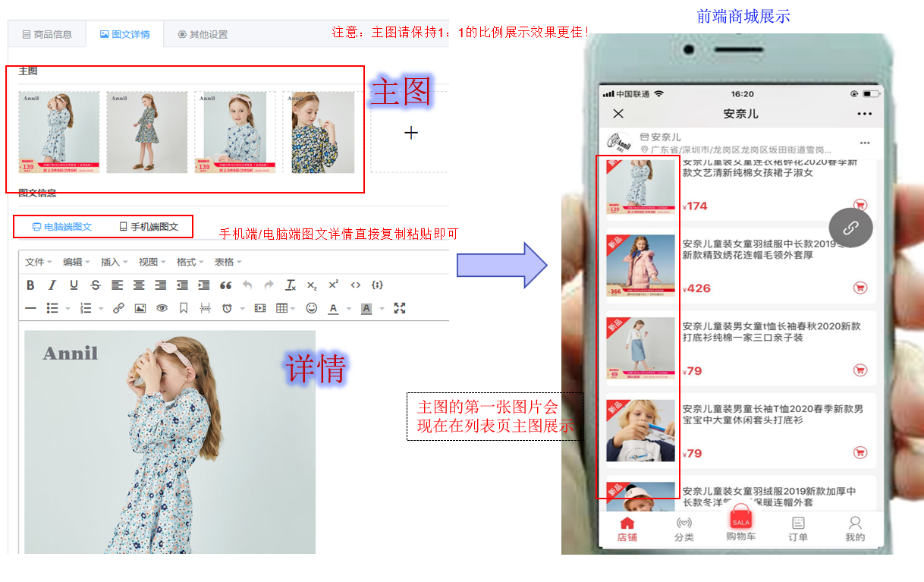Insert an anchor bookmark
The image size is (924, 582).
pos(183,308)
